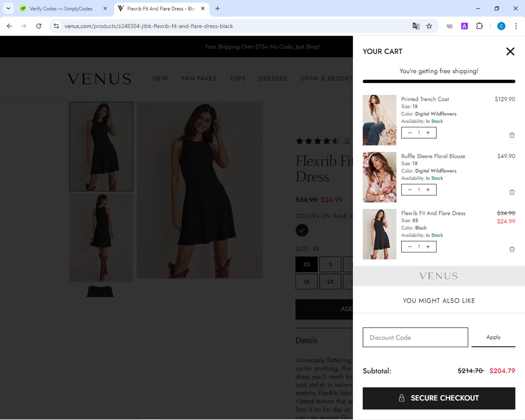Open the Chrome profile avatar
This screenshot has height=420, width=525.
click(501, 26)
